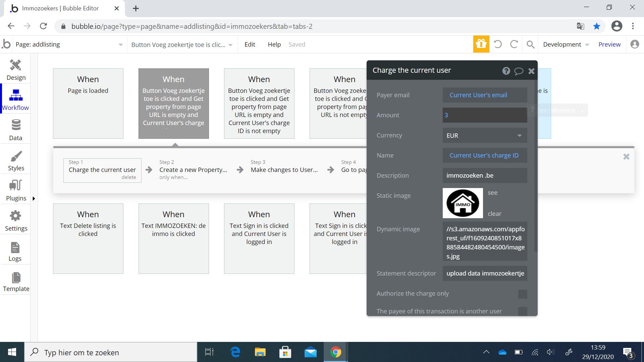
Task: Expand the Currency EUR dropdown
Action: coord(485,135)
